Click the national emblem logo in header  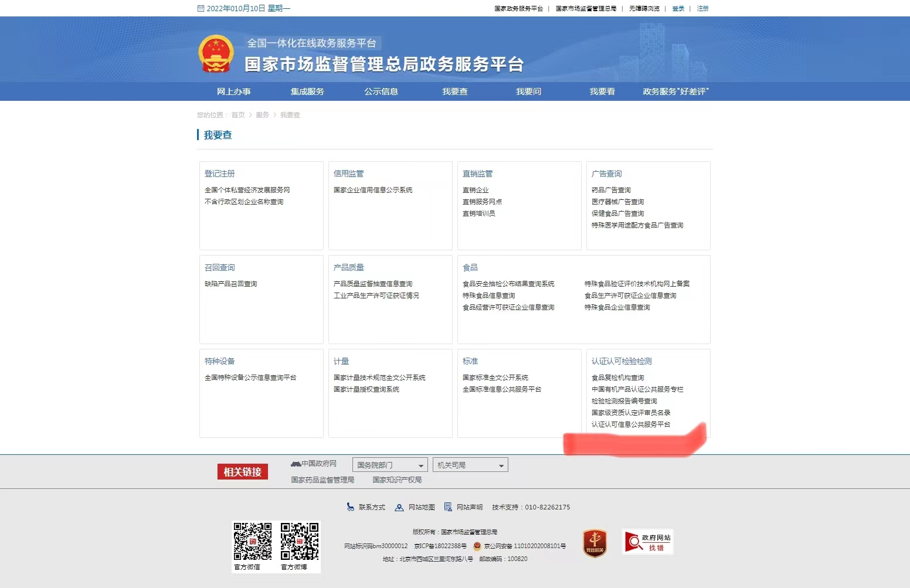click(216, 53)
